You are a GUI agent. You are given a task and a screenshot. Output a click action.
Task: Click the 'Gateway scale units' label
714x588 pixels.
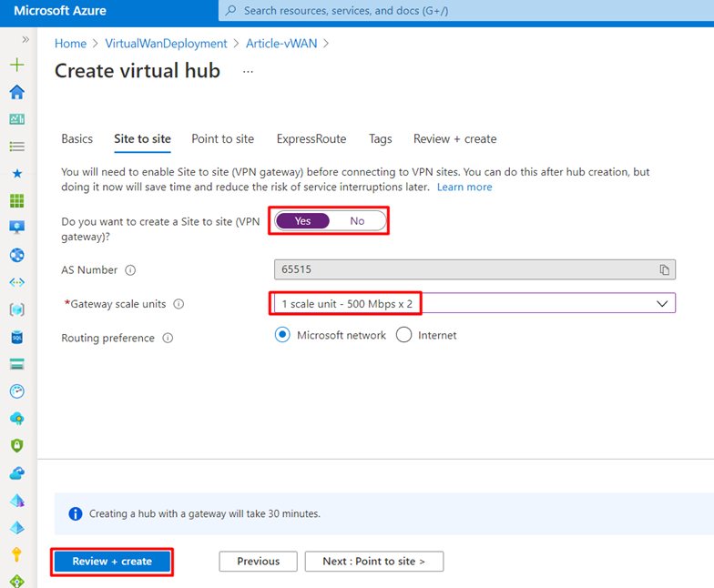118,304
